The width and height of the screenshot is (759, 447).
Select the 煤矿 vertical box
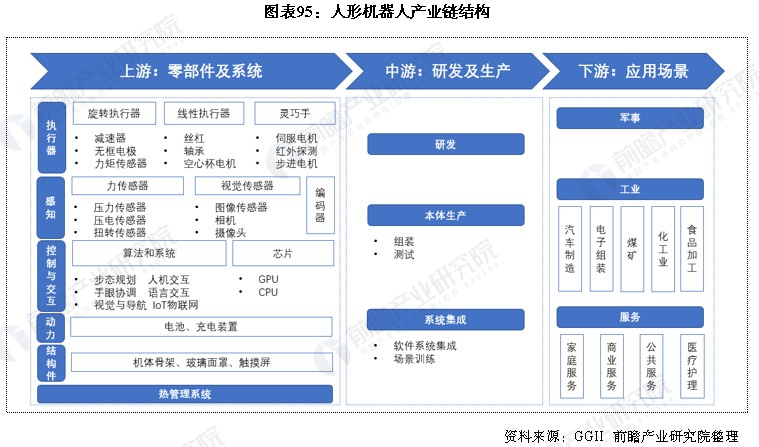[632, 249]
